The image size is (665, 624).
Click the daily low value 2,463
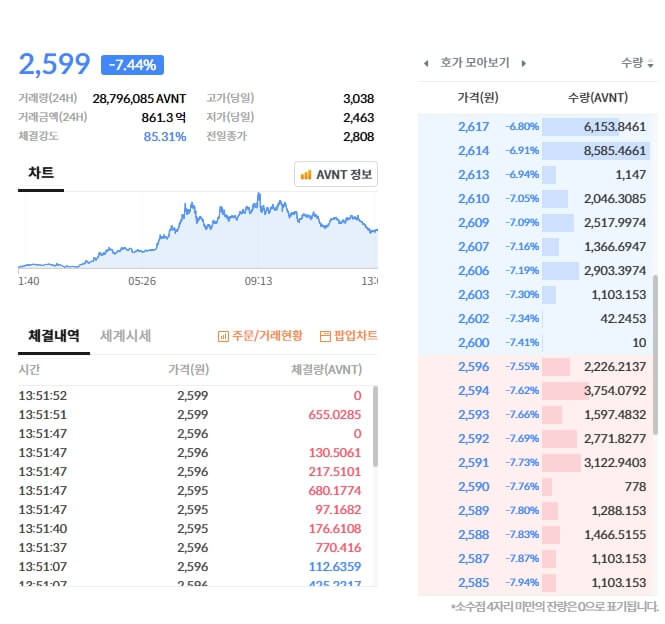[x=358, y=118]
